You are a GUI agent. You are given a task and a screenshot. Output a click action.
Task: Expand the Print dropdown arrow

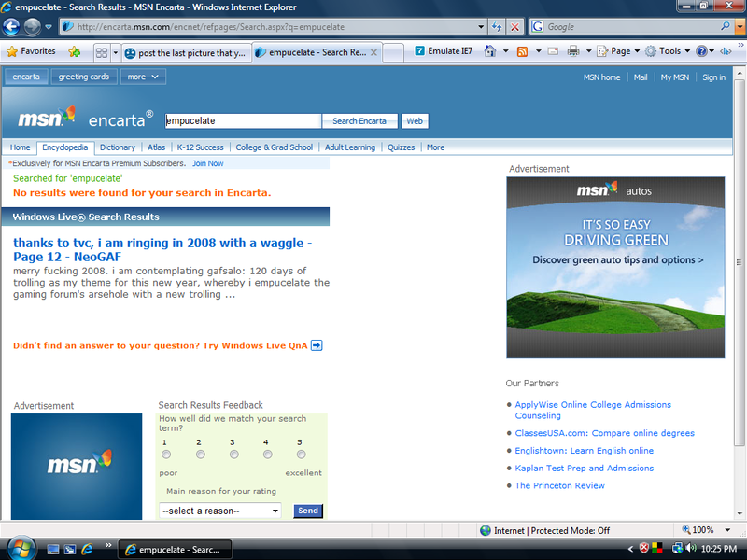click(589, 51)
